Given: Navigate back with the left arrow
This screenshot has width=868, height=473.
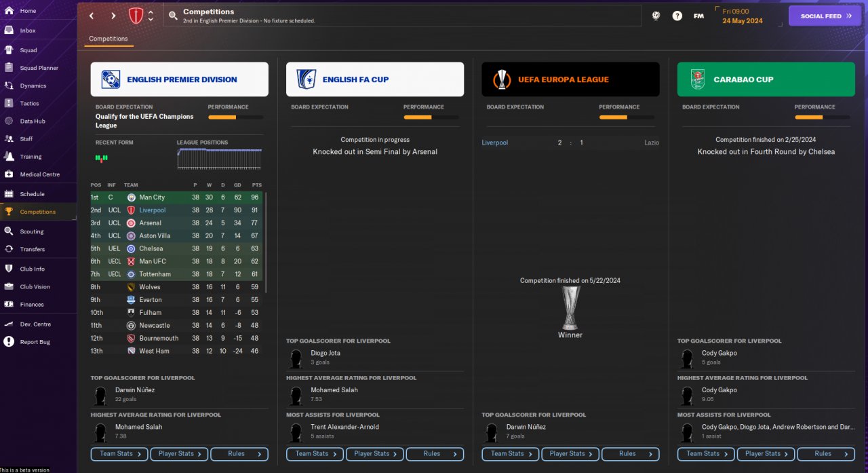Looking at the screenshot, I should (x=92, y=16).
